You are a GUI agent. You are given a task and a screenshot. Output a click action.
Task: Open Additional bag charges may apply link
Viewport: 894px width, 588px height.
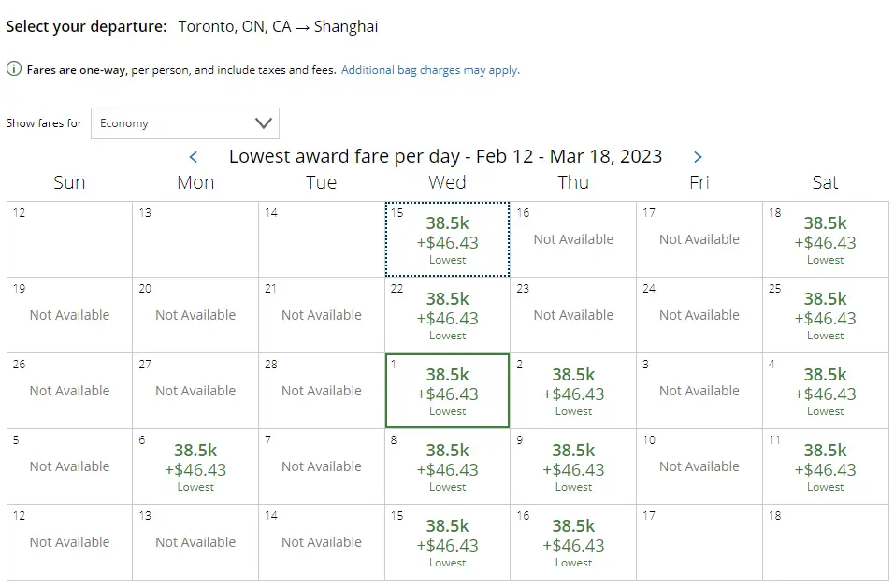pos(430,70)
